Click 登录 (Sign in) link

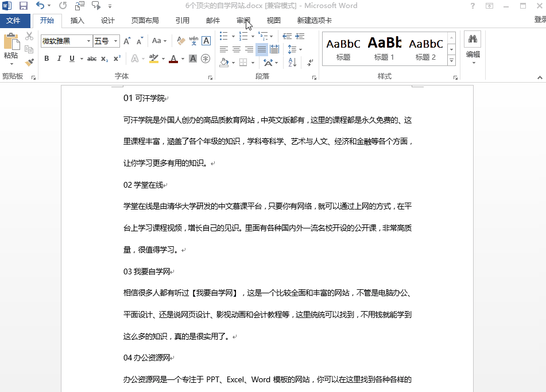coord(540,20)
